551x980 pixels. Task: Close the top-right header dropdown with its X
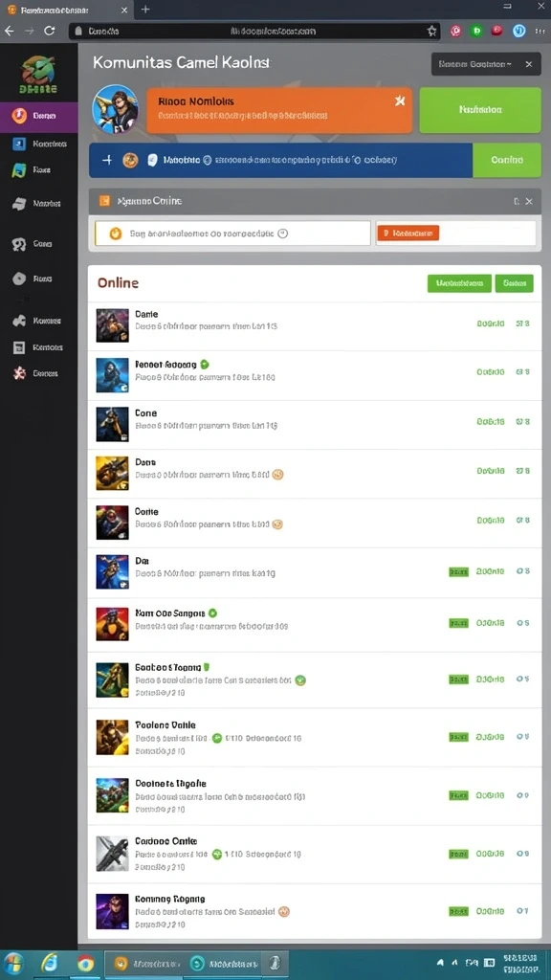tap(529, 64)
